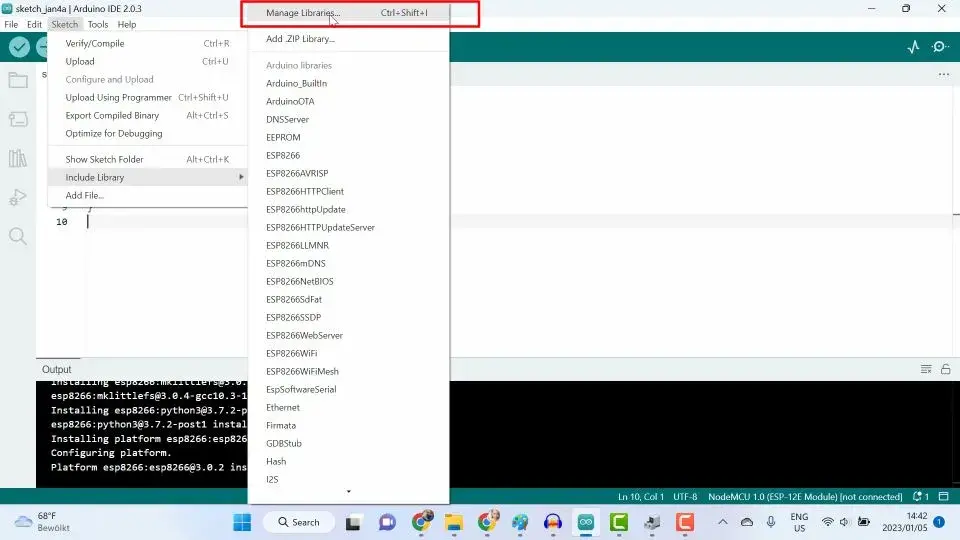Open the Library Manager books icon
The image size is (960, 540).
coord(18,159)
